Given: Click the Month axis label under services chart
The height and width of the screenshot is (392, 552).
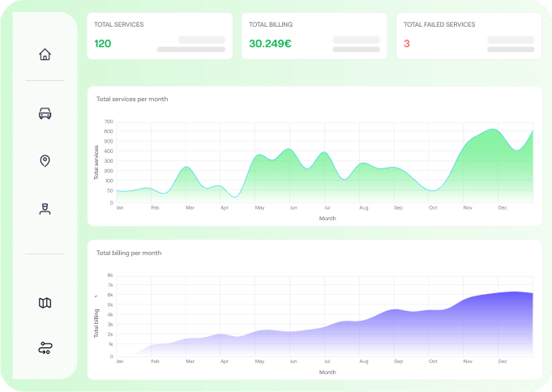Looking at the screenshot, I should (x=327, y=218).
